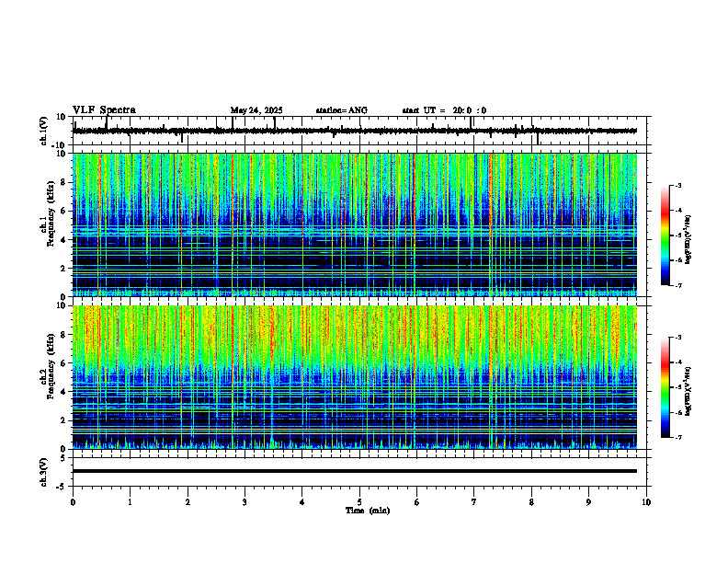Click time axis tick label '0'
The image size is (728, 563).
73,502
